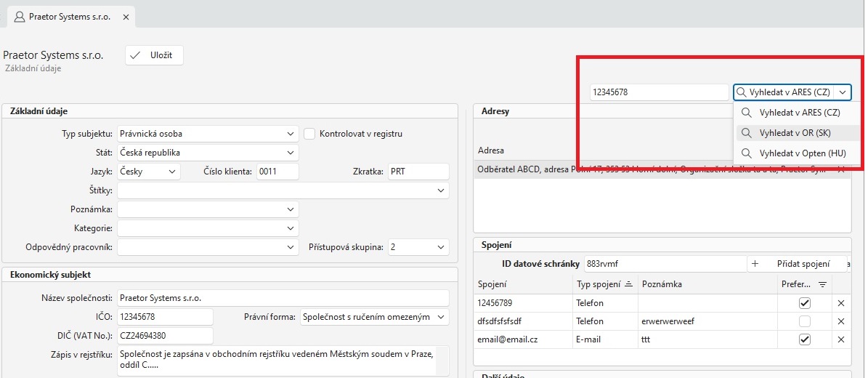Click sort icon next to Typ spojení
The image size is (868, 378).
coord(628,284)
